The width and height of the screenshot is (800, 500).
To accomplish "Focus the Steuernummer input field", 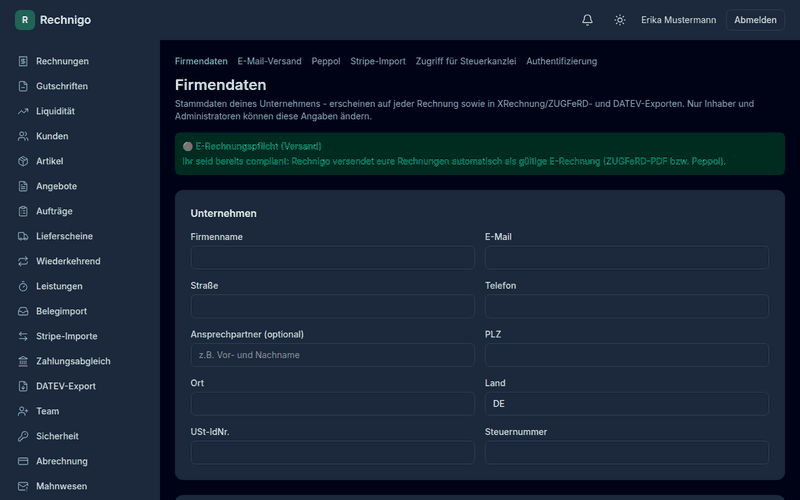I will point(627,453).
